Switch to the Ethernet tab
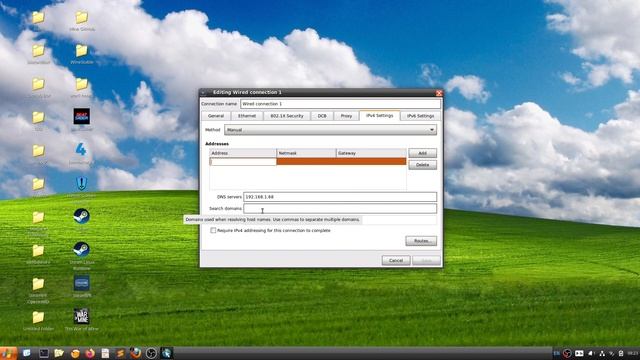The height and width of the screenshot is (360, 640). [247, 116]
